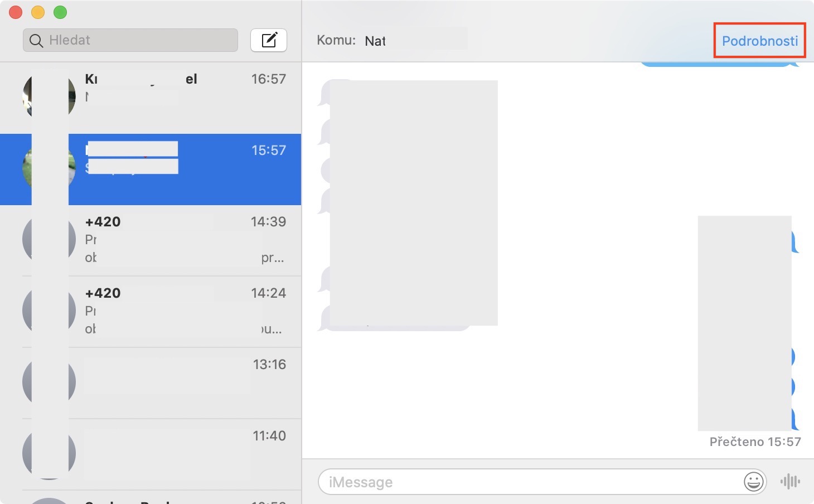Minimize the Messages window with yellow button

38,12
